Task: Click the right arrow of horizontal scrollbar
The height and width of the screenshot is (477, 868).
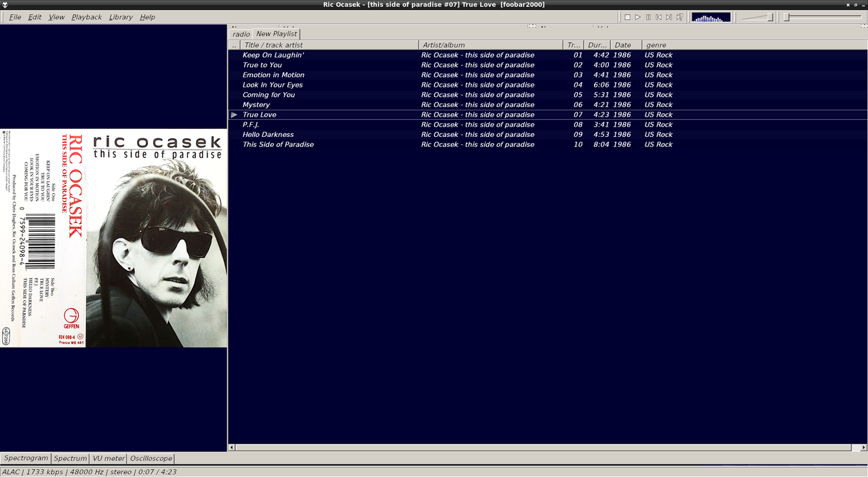Action: 863,447
